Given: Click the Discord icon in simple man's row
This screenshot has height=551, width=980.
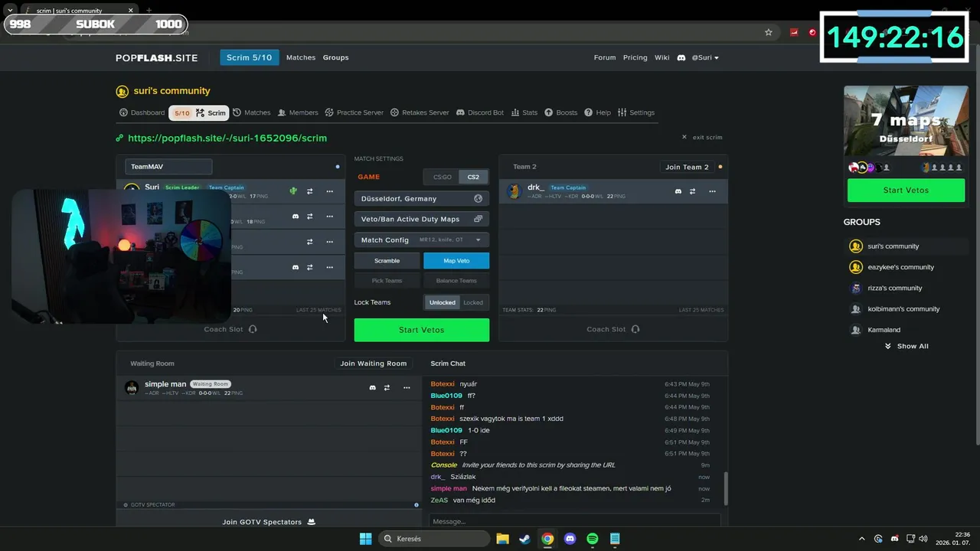Looking at the screenshot, I should point(373,388).
